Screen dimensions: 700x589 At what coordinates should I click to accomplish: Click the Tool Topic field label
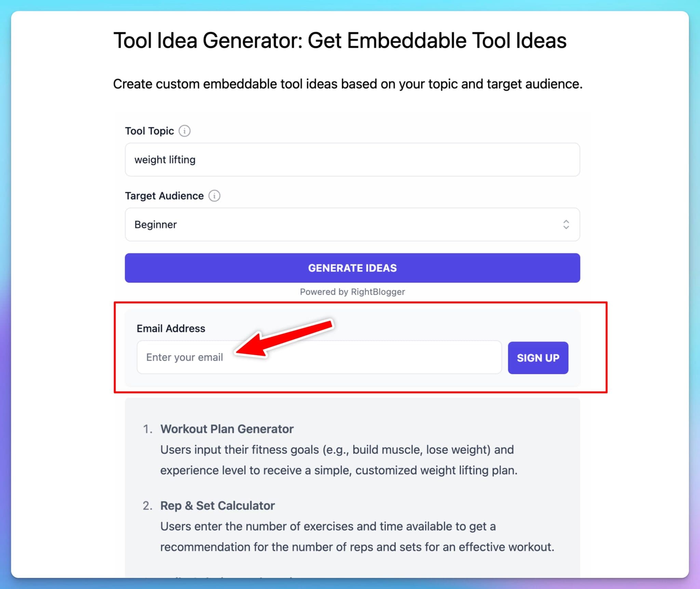point(149,130)
